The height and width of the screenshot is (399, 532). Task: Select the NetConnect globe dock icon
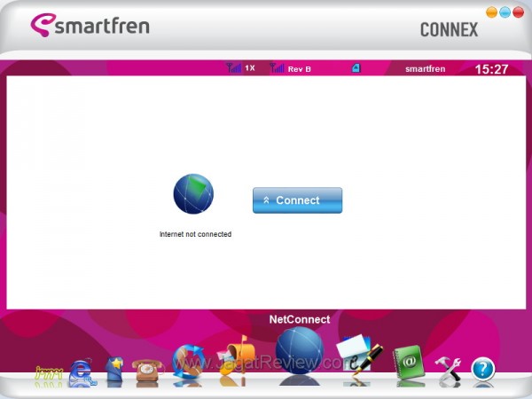[x=300, y=351]
